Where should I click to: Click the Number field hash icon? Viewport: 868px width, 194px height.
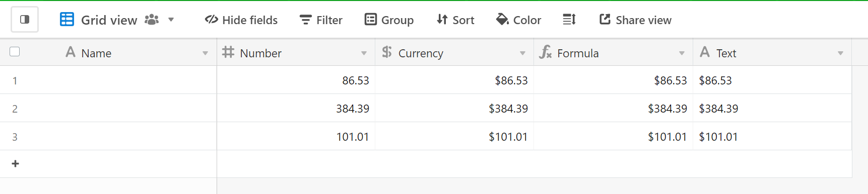pyautogui.click(x=228, y=52)
